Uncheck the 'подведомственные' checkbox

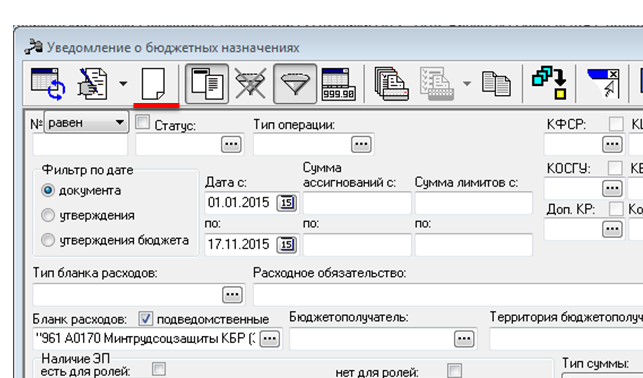[146, 319]
